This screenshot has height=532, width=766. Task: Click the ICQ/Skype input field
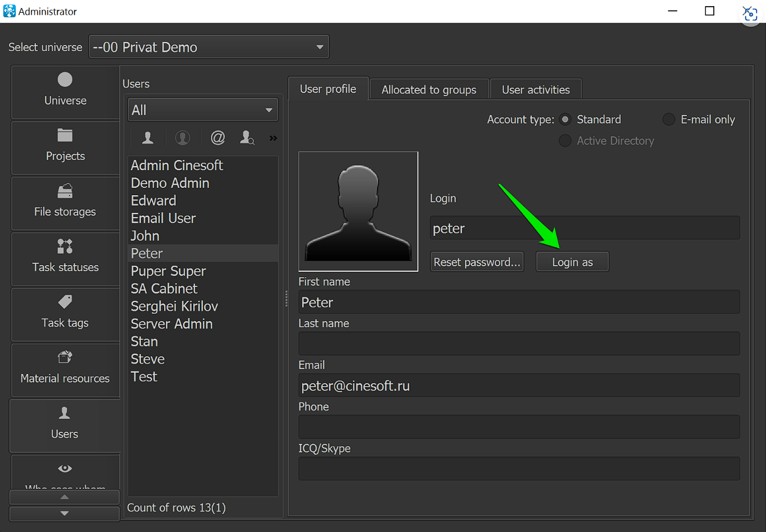pos(519,469)
